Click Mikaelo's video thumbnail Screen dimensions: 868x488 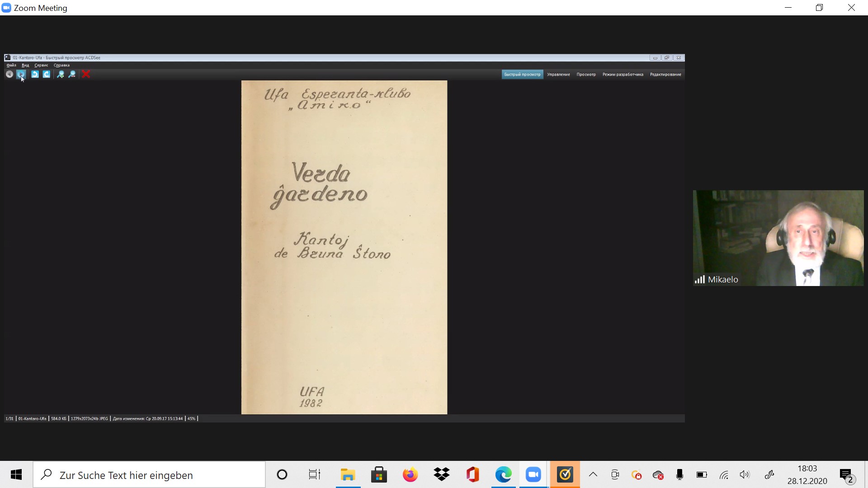click(x=778, y=238)
